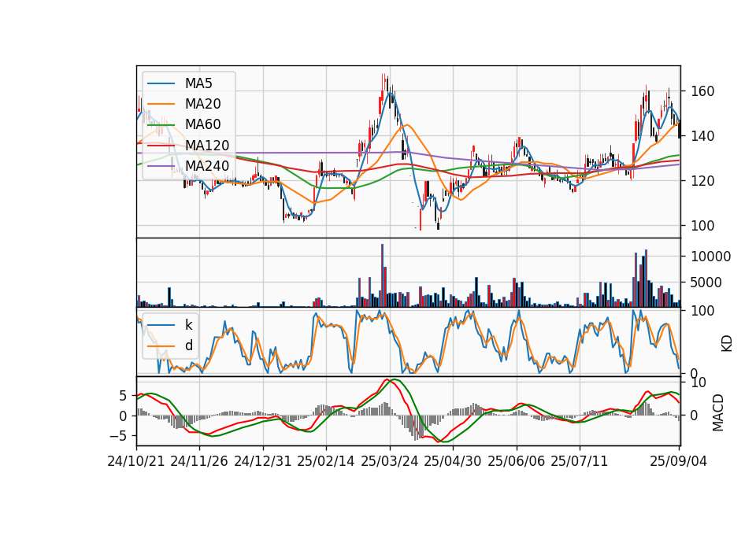
Task: Click the 'd' legend label in KD panel
Action: pos(188,345)
